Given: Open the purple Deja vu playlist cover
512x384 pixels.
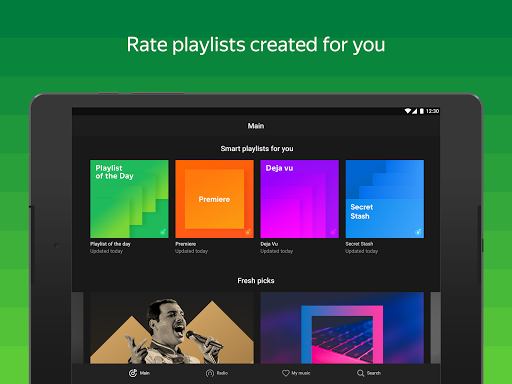Looking at the screenshot, I should point(299,199).
